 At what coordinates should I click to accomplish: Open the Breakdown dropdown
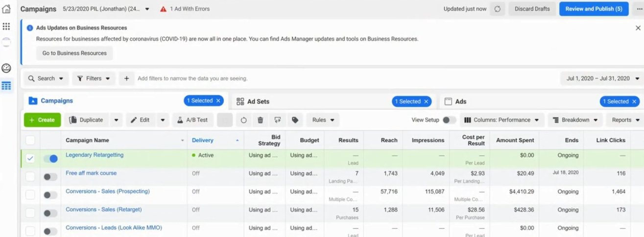(x=575, y=120)
